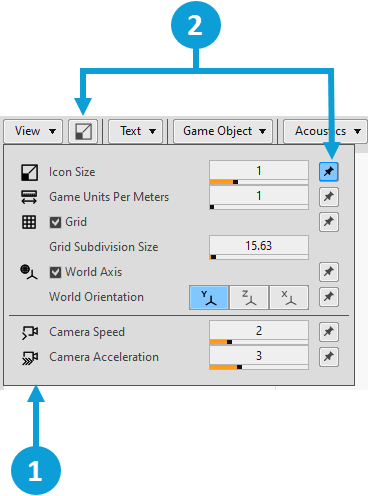
Task: Disable the World Axis checkbox
Action: (x=55, y=272)
